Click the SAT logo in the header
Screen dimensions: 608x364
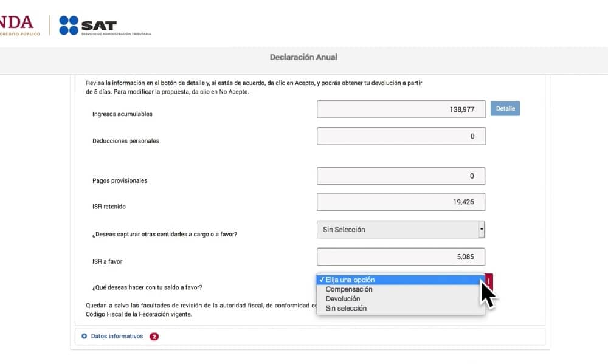pos(104,26)
